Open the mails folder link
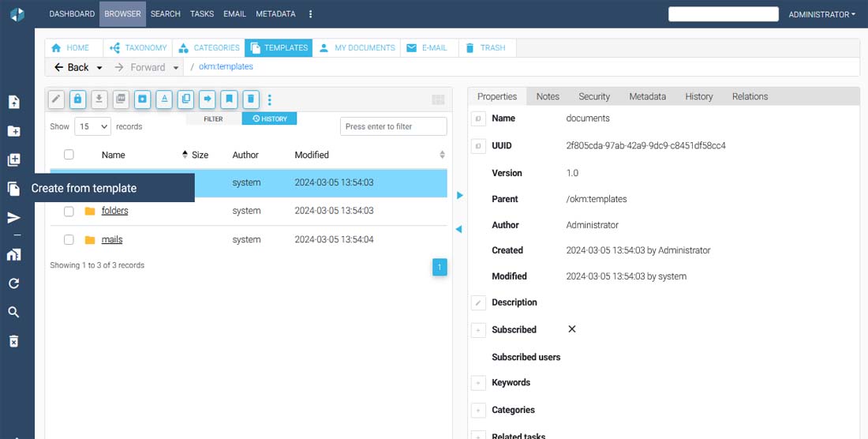Viewport: 868px width, 439px height. pyautogui.click(x=112, y=240)
